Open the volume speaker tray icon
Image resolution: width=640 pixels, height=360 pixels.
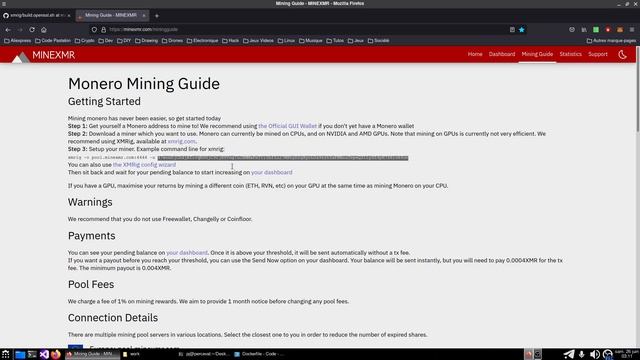click(595, 354)
